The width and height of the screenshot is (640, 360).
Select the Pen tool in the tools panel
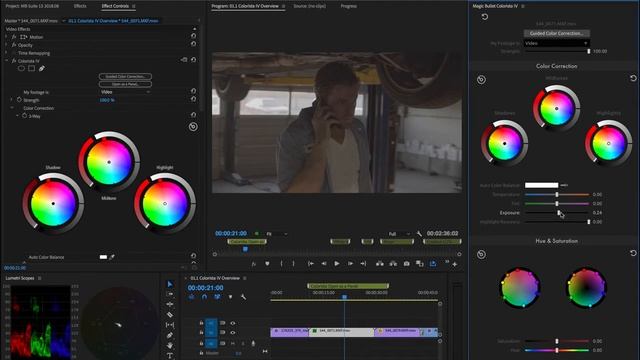tap(170, 335)
